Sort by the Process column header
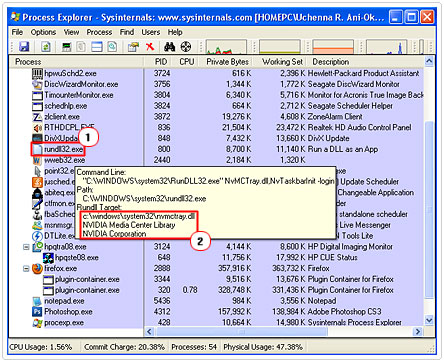This screenshot has height=362, width=444. point(77,62)
